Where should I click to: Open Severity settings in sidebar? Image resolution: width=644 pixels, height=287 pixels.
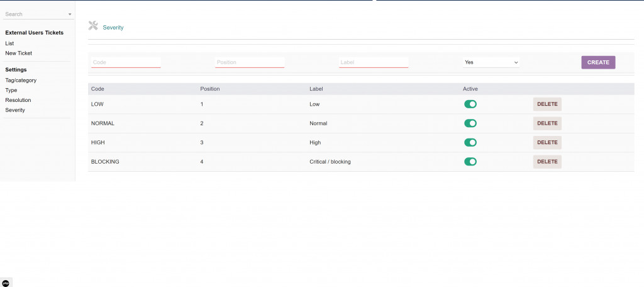15,110
